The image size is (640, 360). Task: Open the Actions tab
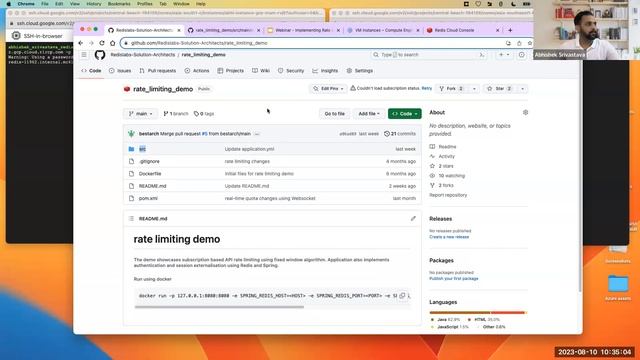coord(197,71)
